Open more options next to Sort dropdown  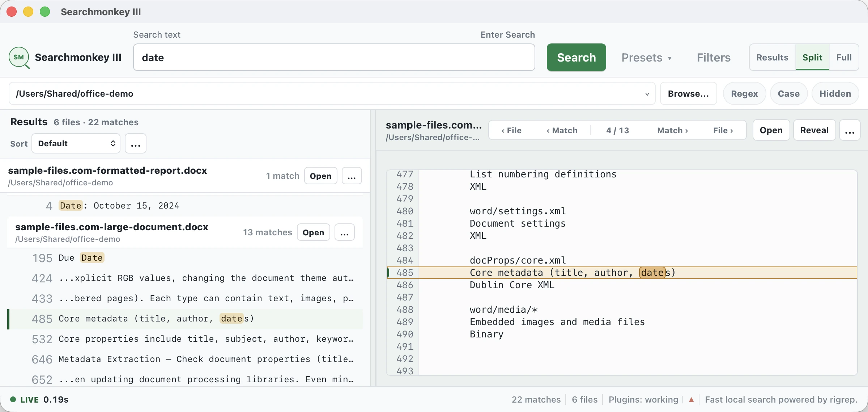click(x=136, y=144)
